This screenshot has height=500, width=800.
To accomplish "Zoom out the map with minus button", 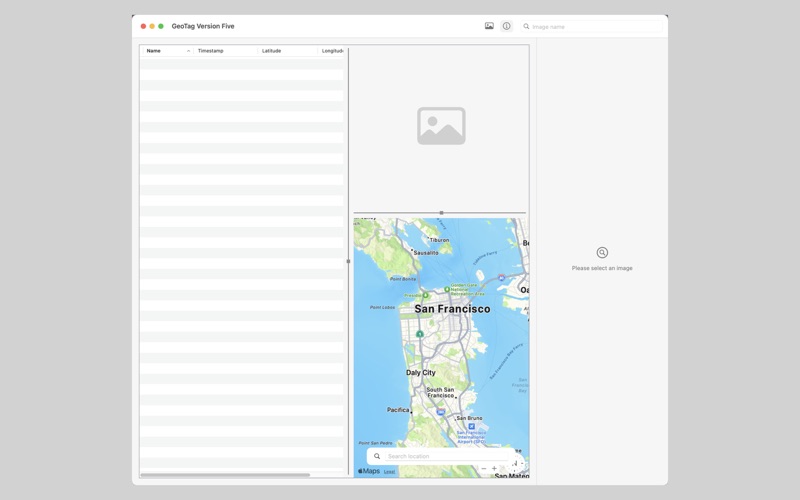I will (484, 468).
